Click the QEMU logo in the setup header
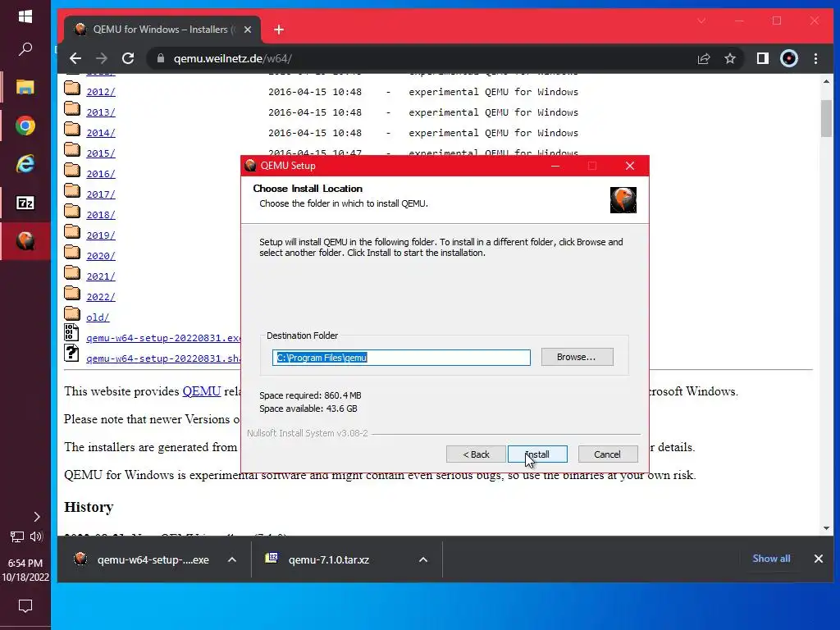 [623, 200]
